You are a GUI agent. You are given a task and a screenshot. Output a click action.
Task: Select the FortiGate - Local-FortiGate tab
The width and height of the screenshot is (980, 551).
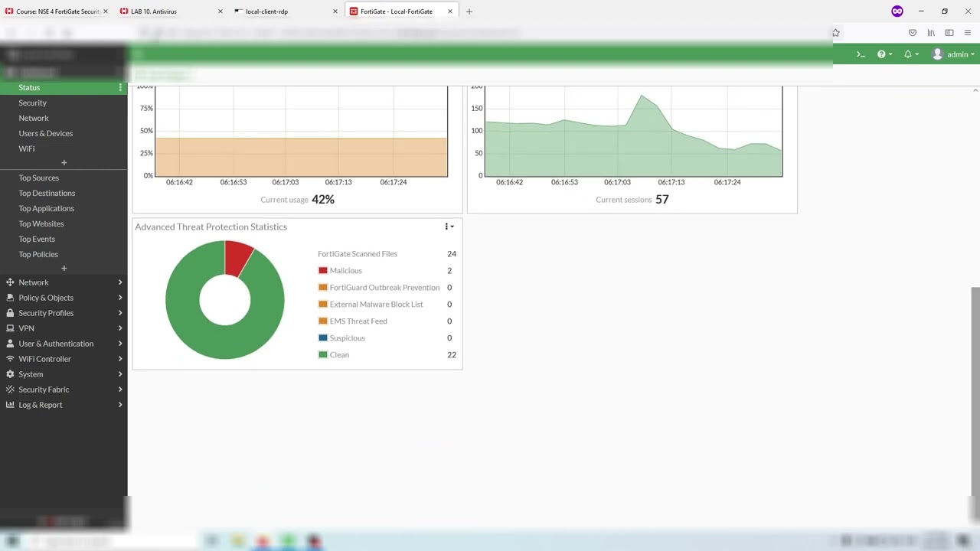tap(402, 11)
